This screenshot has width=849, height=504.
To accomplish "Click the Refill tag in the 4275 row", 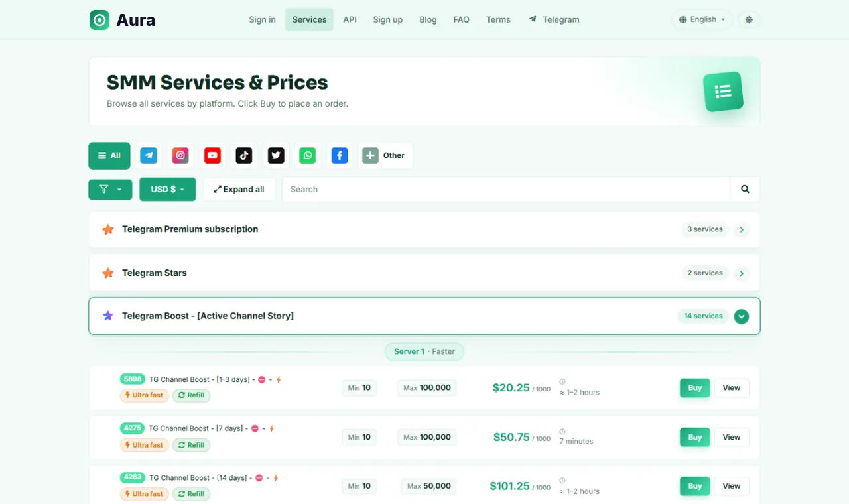I will pyautogui.click(x=191, y=445).
